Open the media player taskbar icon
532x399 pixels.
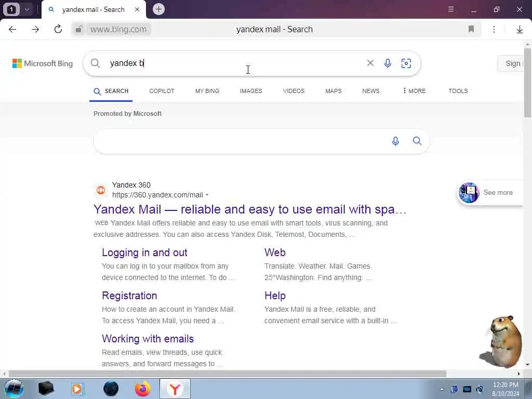[x=78, y=389]
